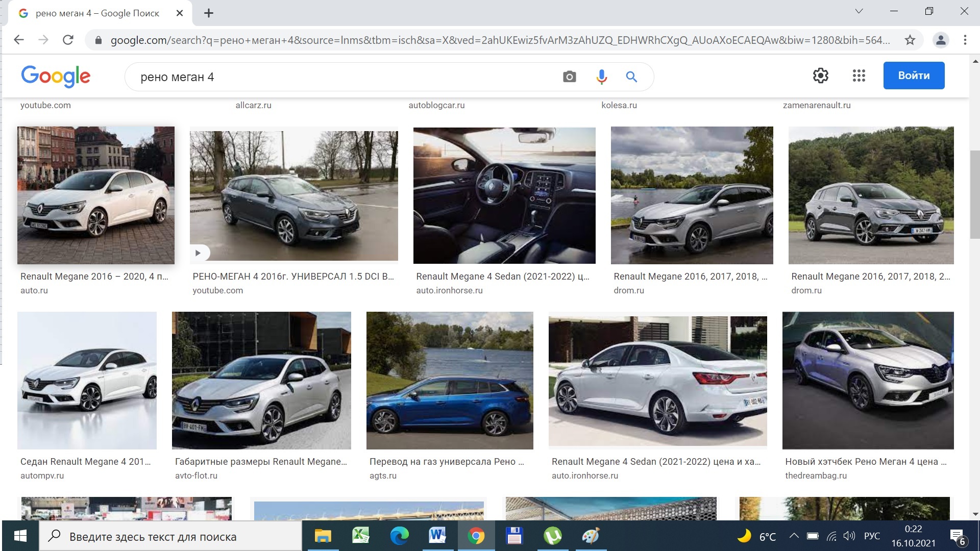The image size is (980, 551).
Task: Open Седан Renault Megane 4 caption
Action: pyautogui.click(x=86, y=462)
